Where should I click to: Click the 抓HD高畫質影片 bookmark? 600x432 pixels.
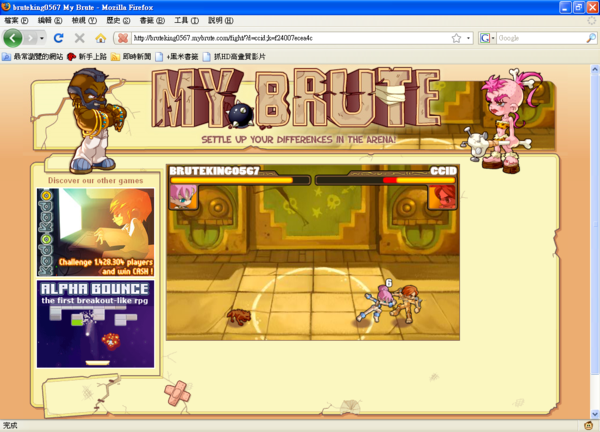[x=234, y=57]
